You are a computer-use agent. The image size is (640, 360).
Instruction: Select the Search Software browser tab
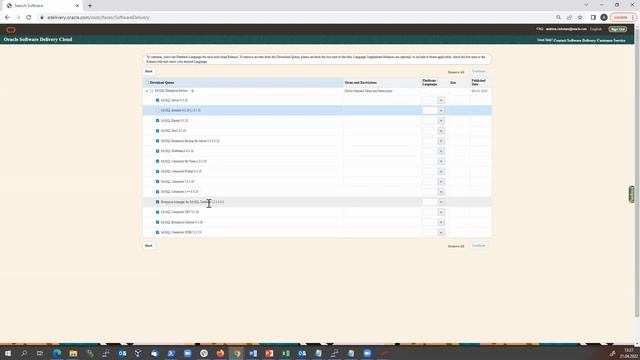[x=41, y=6]
